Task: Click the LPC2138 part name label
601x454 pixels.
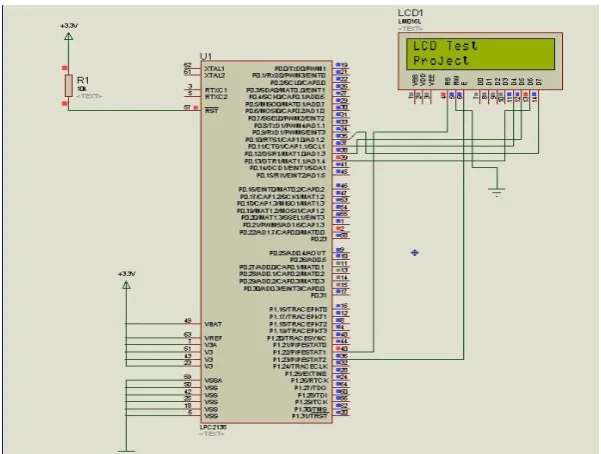Action: (x=213, y=427)
